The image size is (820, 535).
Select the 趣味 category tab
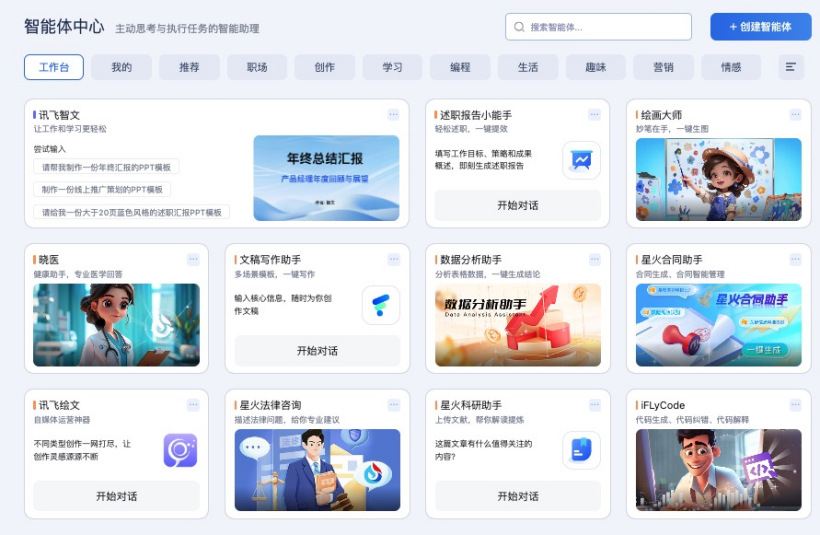click(x=596, y=67)
